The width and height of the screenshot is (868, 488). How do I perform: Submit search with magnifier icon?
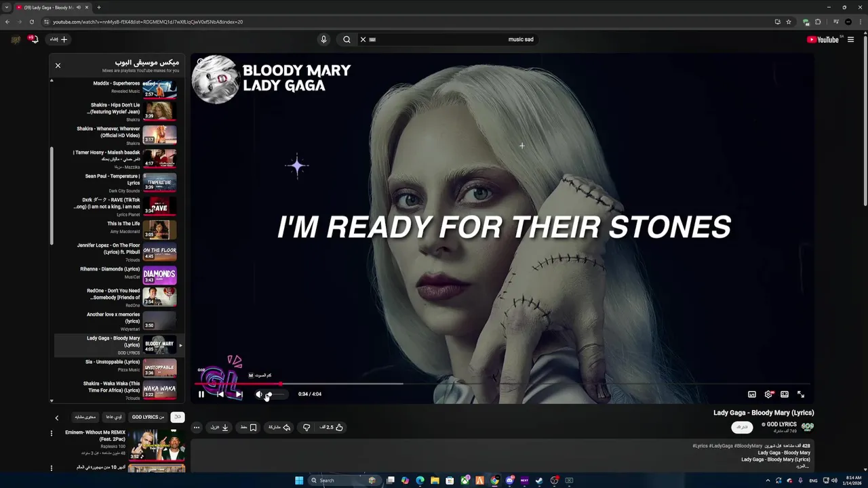[347, 39]
